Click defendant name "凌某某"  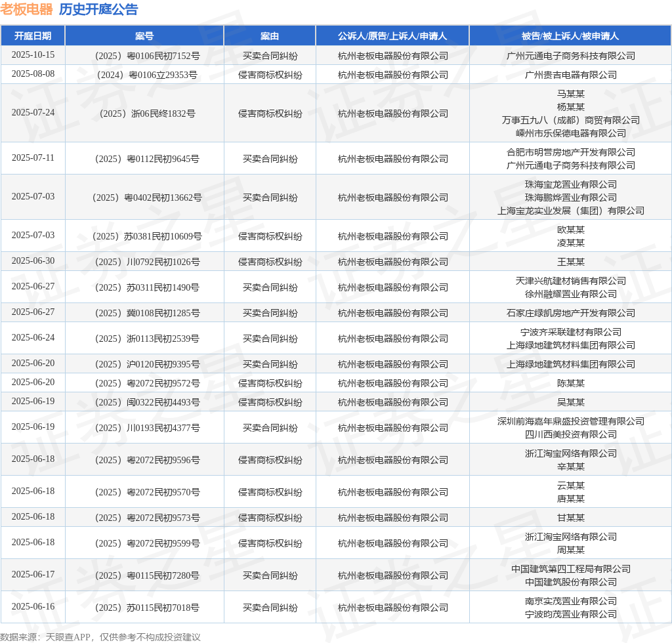pos(571,243)
